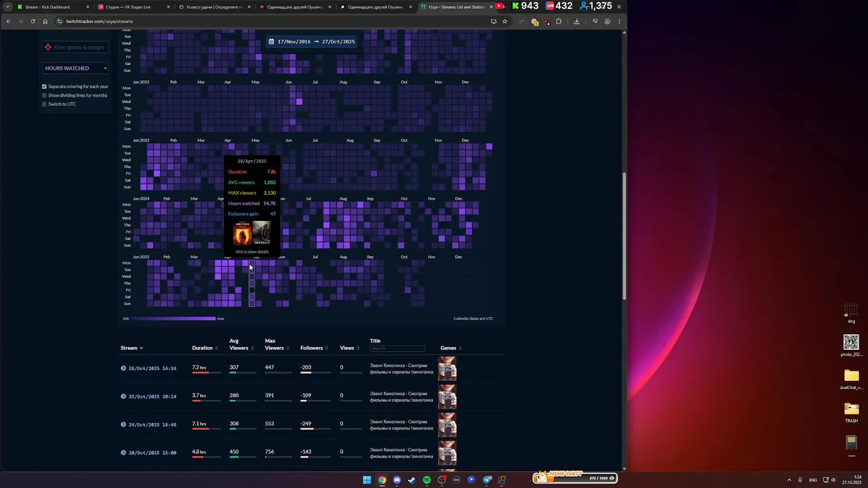Expand the 26/Oct/2025 14:34 stream row
Screen dimensions: 868x488
tap(123, 368)
